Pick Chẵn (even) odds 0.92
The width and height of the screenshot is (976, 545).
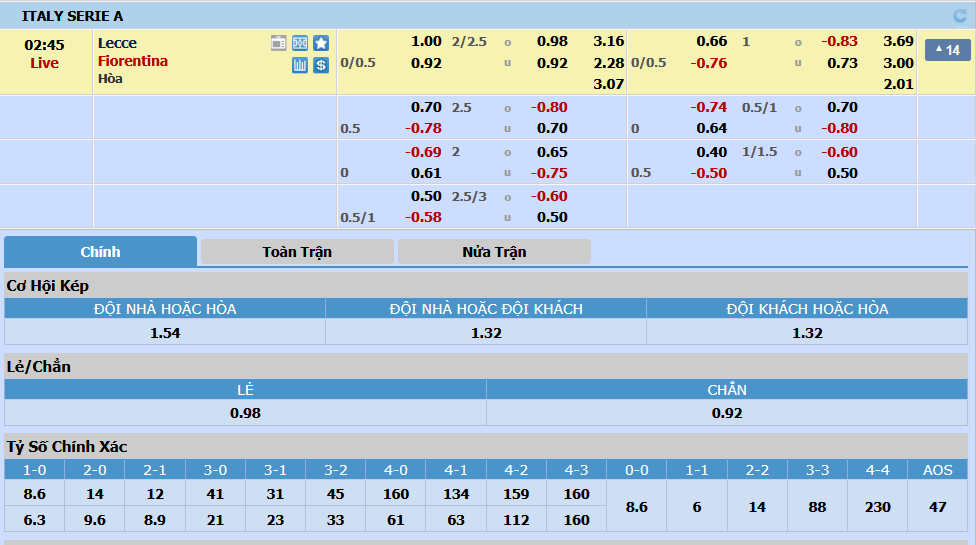point(727,413)
